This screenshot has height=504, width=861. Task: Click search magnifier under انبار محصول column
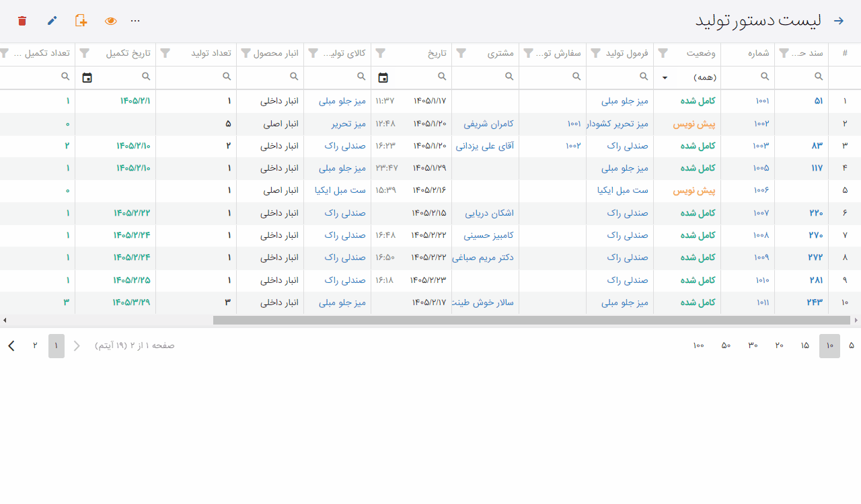294,77
